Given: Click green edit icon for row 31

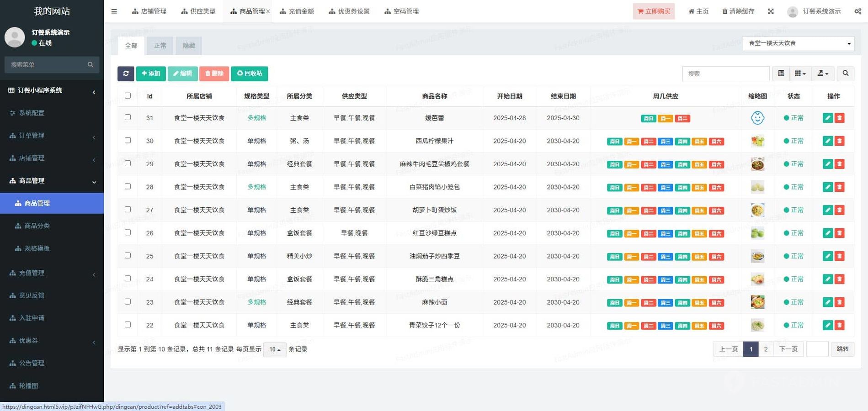Looking at the screenshot, I should click(827, 118).
